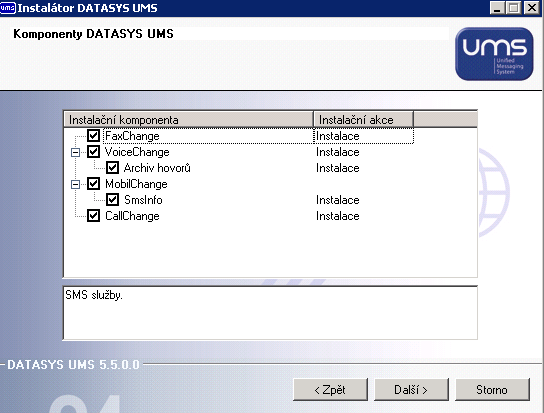
Task: Click Instalace action for Archiv hovorů
Action: tap(338, 168)
